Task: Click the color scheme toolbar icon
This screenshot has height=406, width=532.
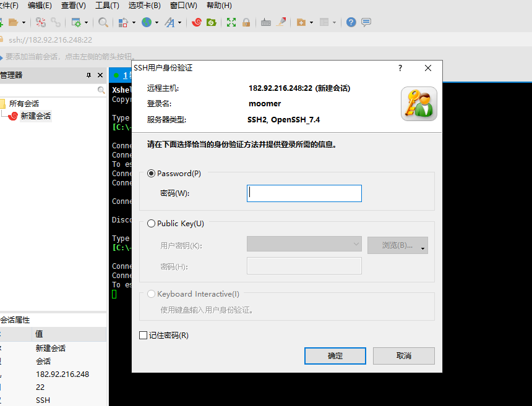Action: pyautogui.click(x=123, y=22)
